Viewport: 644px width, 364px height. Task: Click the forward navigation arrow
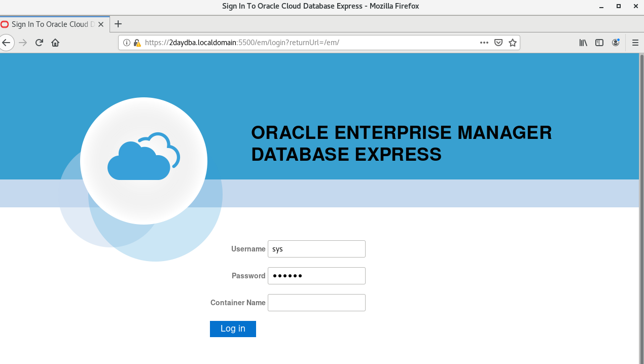pos(23,43)
